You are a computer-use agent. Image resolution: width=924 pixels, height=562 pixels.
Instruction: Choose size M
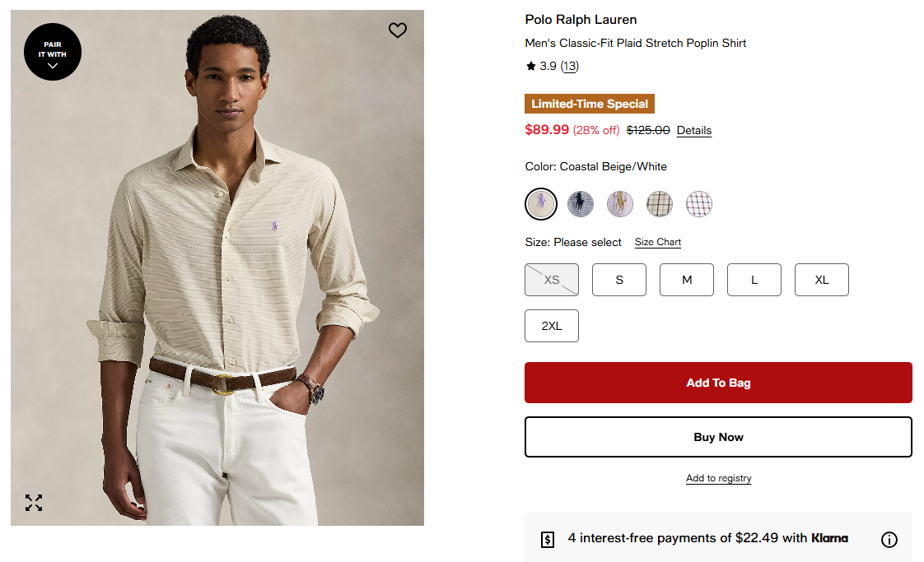[687, 280]
